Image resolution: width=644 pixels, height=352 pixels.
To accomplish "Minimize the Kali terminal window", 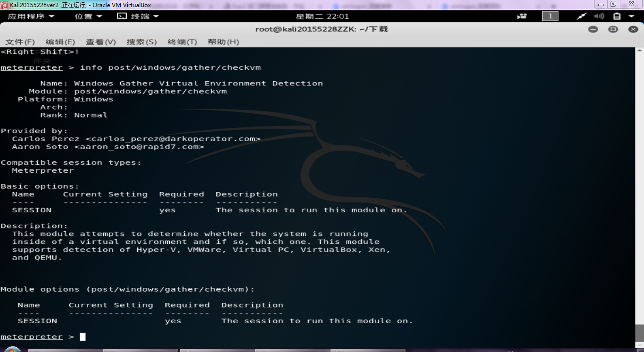I will coord(593,29).
